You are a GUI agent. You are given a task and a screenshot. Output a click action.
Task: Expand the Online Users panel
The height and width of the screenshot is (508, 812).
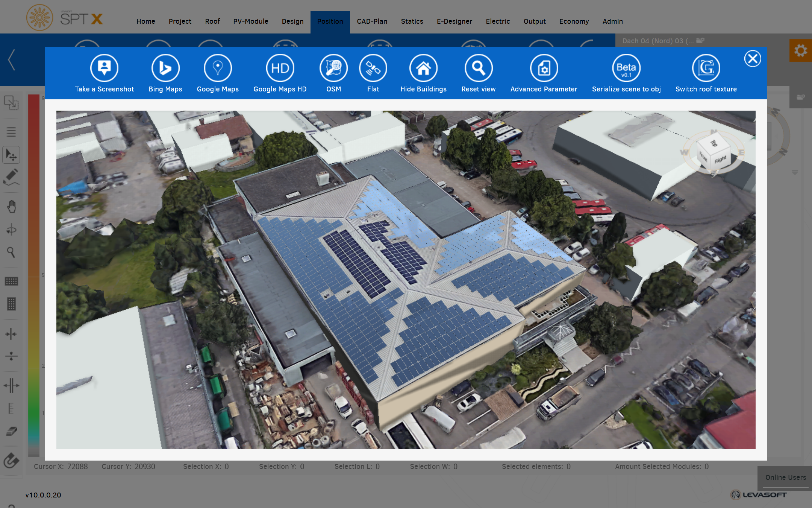[785, 477]
